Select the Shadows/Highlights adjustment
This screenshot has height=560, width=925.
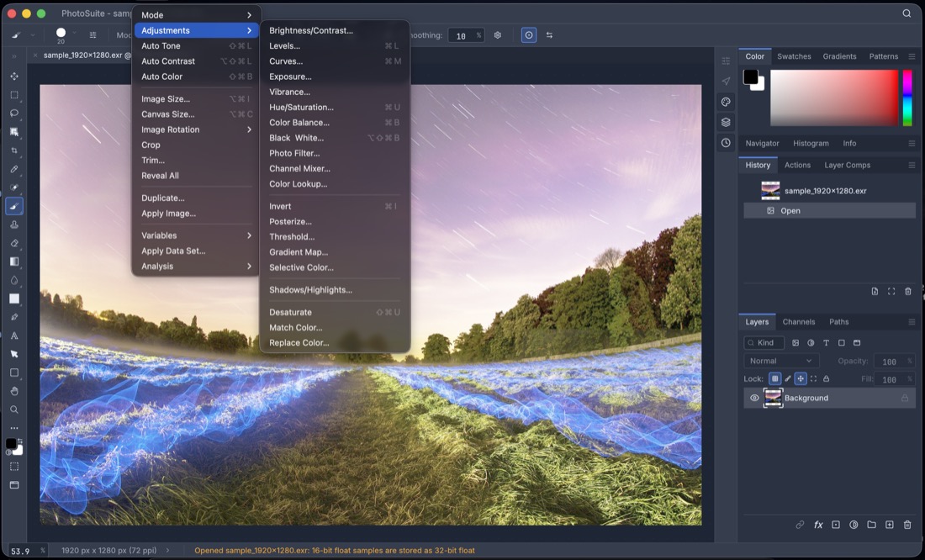click(335, 290)
